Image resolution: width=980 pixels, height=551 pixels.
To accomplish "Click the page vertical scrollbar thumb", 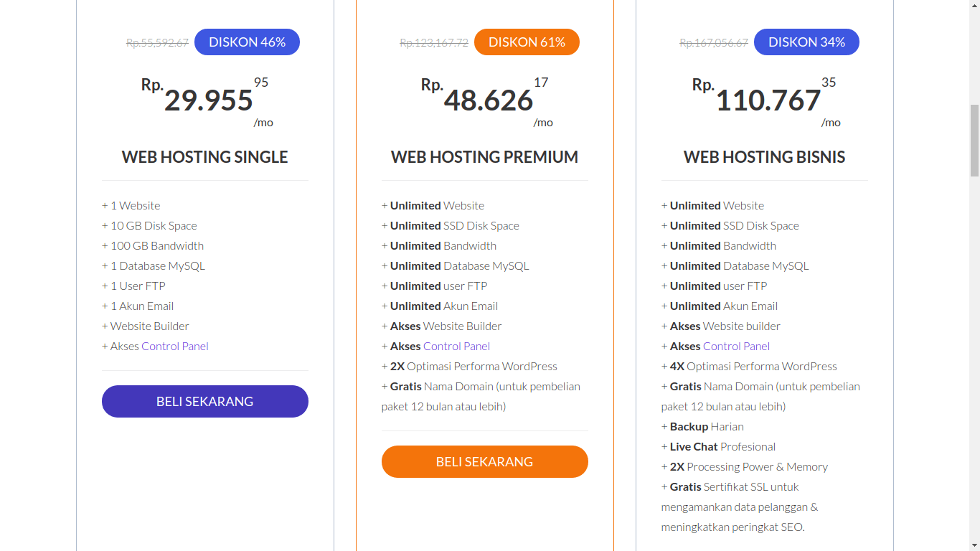I will click(974, 140).
